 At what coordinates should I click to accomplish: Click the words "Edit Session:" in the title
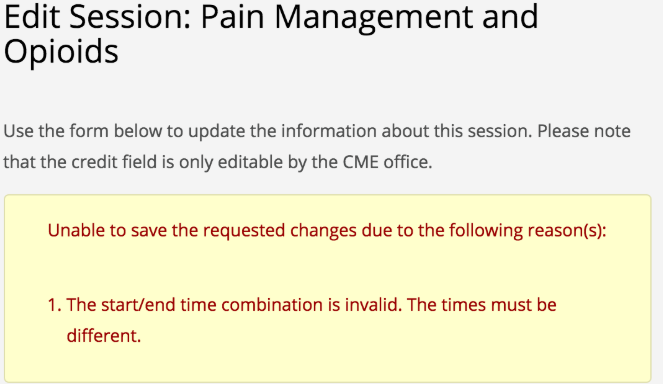98,18
